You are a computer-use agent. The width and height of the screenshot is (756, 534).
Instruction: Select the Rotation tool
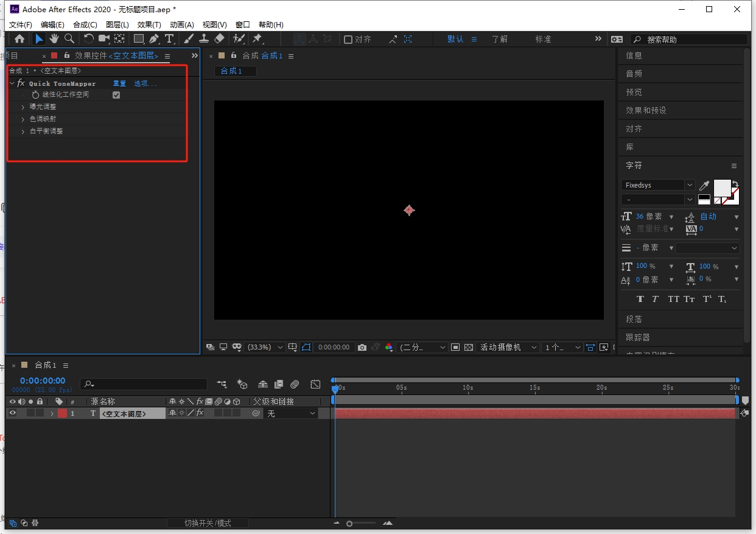tap(89, 39)
